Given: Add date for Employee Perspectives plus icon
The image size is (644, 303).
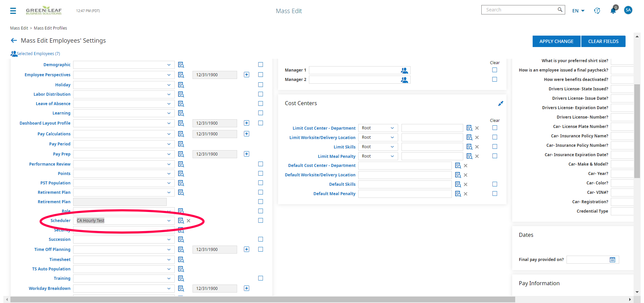Looking at the screenshot, I should tap(247, 75).
